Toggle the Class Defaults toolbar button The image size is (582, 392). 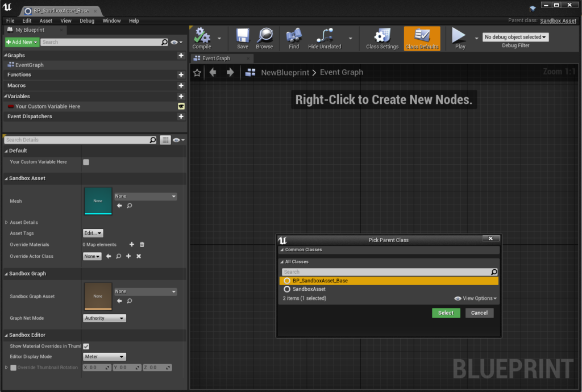click(x=422, y=39)
